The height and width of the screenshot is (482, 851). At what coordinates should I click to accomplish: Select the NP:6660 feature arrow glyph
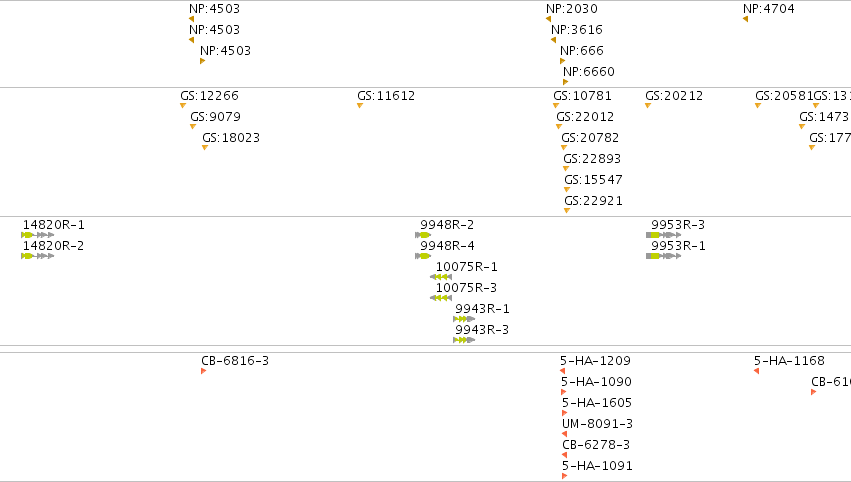[566, 83]
